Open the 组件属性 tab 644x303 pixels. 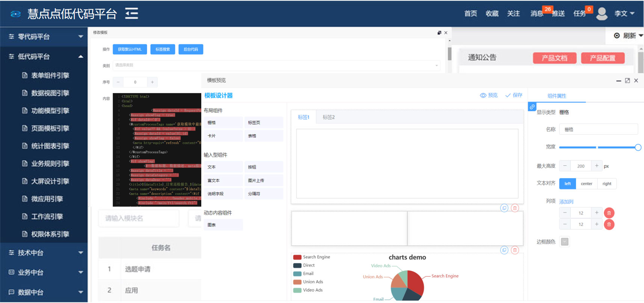[x=557, y=96]
